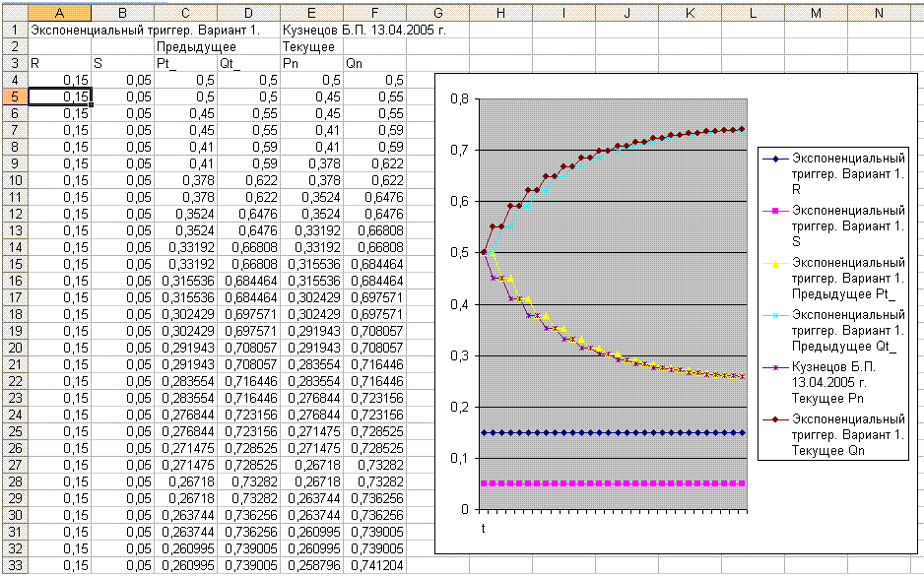Click the Qn column label cell
Viewport: 924px width, 577px height.
[374, 63]
